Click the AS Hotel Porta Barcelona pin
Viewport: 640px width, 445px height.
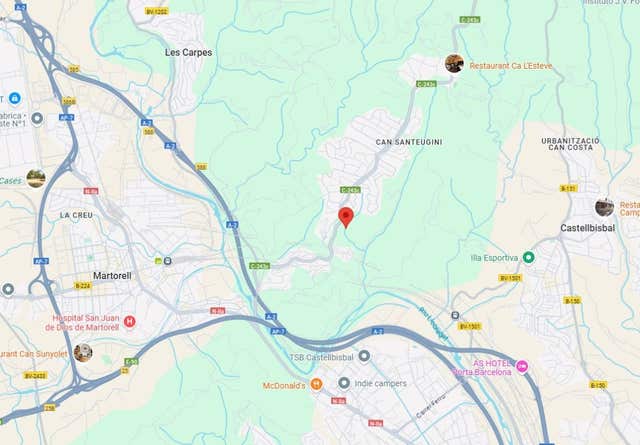[522, 366]
